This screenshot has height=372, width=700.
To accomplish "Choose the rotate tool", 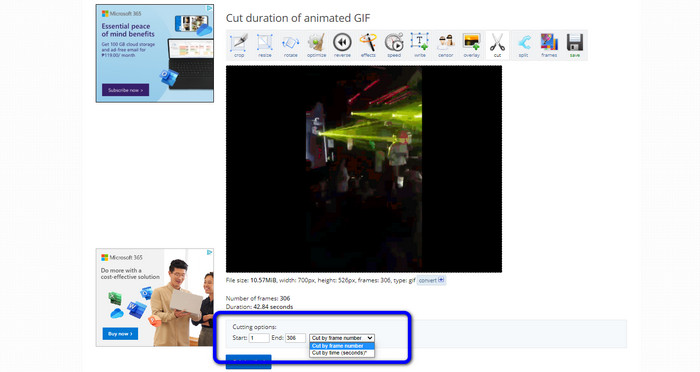I will [x=291, y=45].
